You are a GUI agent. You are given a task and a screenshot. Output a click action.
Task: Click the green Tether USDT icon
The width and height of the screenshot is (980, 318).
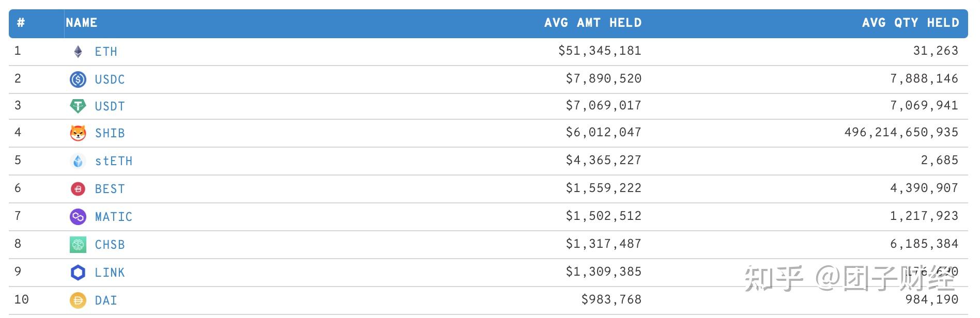coord(78,106)
